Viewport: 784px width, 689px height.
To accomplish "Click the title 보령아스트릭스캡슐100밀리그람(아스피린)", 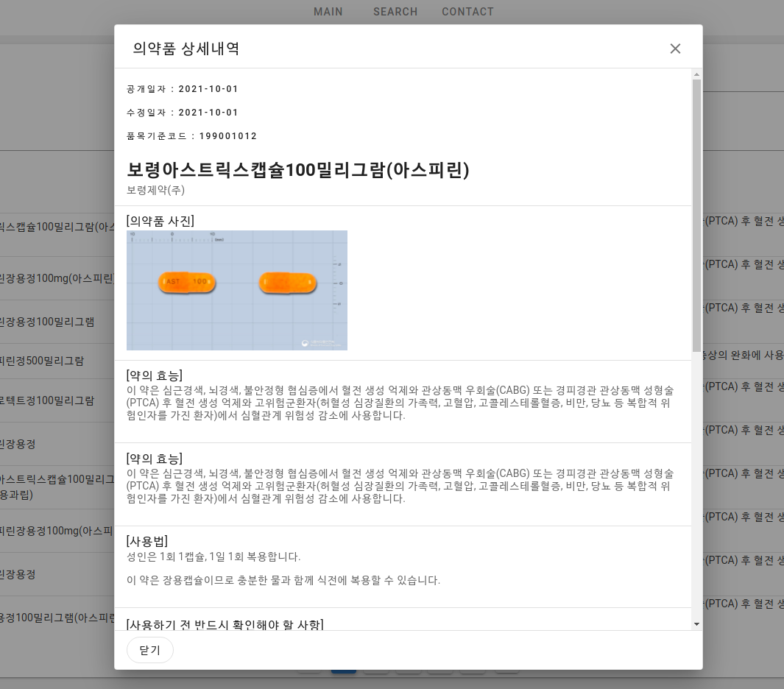I will (298, 170).
